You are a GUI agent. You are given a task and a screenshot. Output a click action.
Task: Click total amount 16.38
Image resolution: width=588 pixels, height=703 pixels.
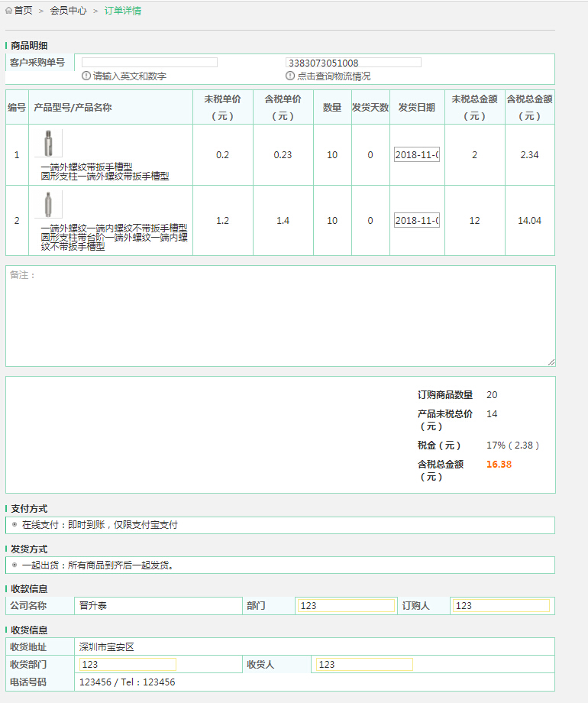click(499, 465)
